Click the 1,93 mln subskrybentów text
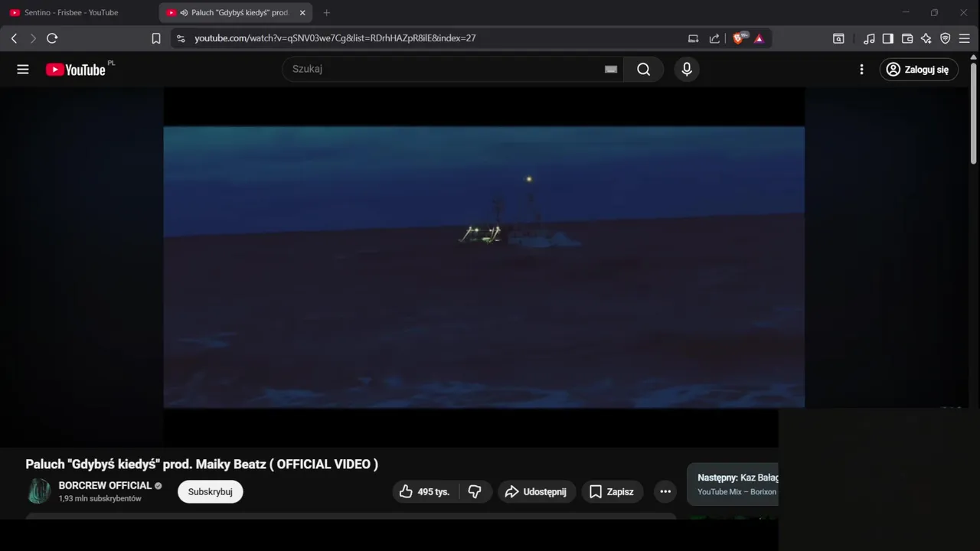 [x=100, y=499]
